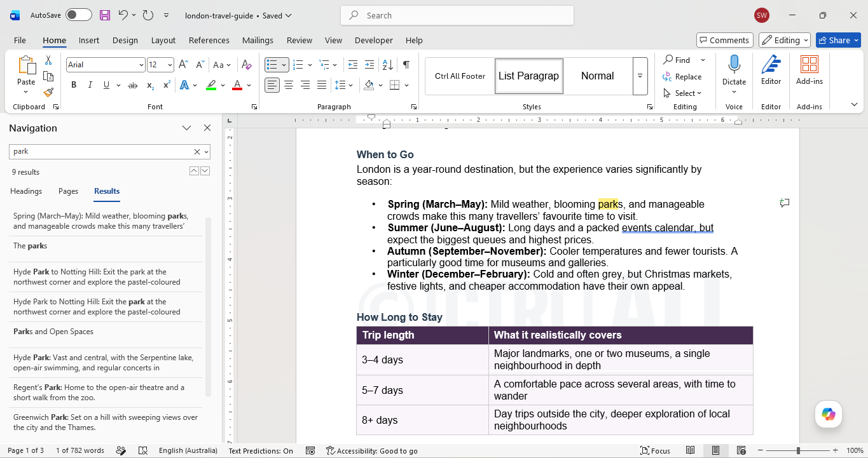Click the Comments button
The height and width of the screenshot is (458, 868).
[x=725, y=40]
